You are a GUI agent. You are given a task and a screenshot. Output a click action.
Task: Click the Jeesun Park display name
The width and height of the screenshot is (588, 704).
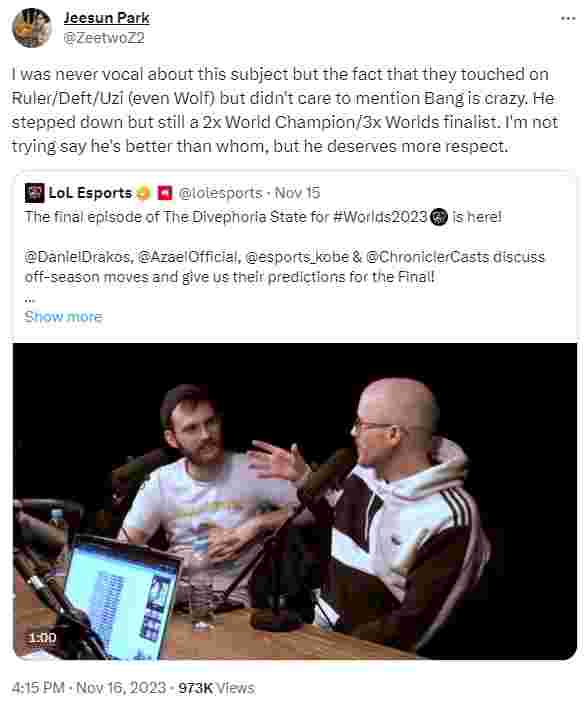point(106,18)
